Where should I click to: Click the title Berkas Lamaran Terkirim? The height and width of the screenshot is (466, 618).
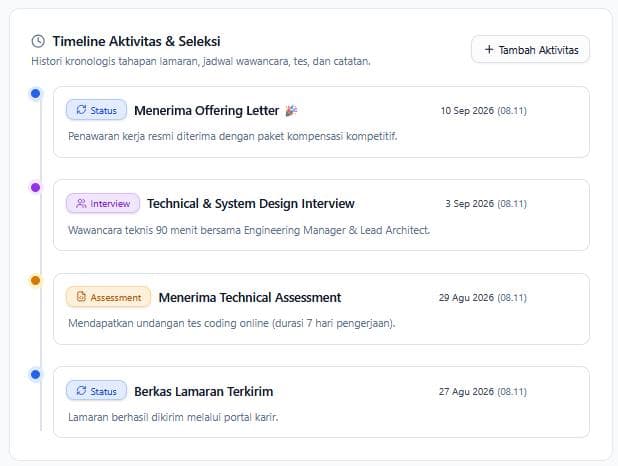click(204, 391)
